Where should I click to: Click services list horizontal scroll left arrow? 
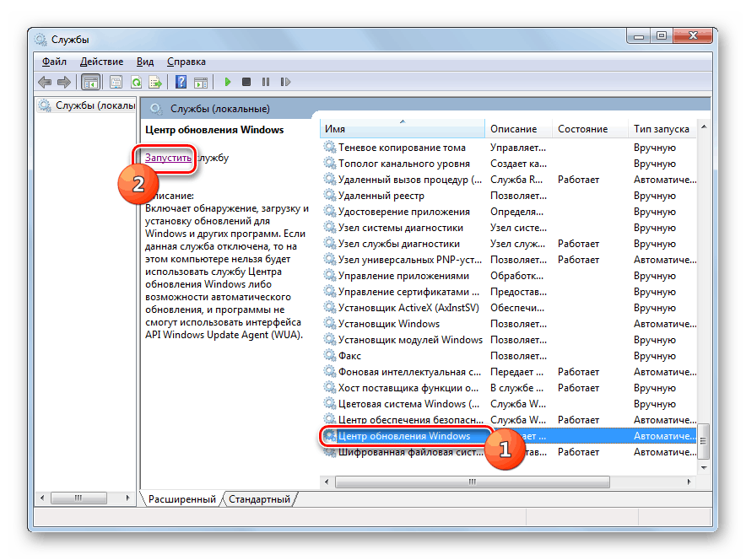[327, 482]
